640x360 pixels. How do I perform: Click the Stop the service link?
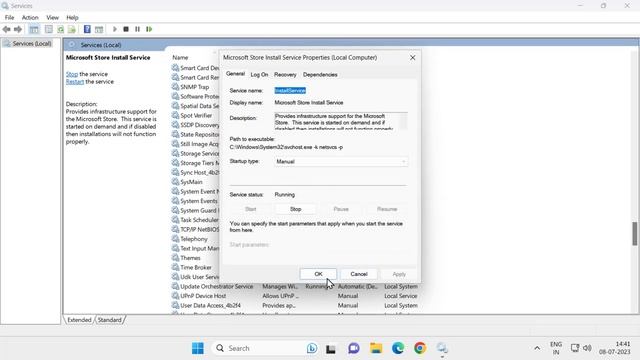72,74
